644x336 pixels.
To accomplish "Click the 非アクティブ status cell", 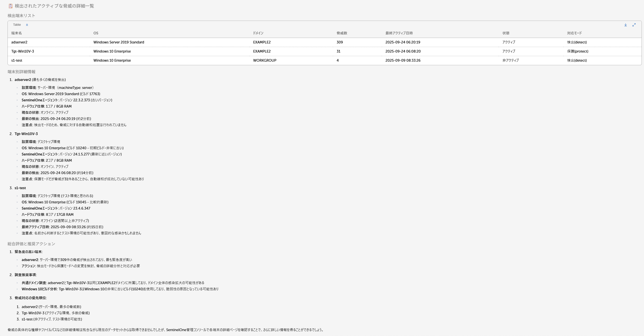I will tap(510, 60).
